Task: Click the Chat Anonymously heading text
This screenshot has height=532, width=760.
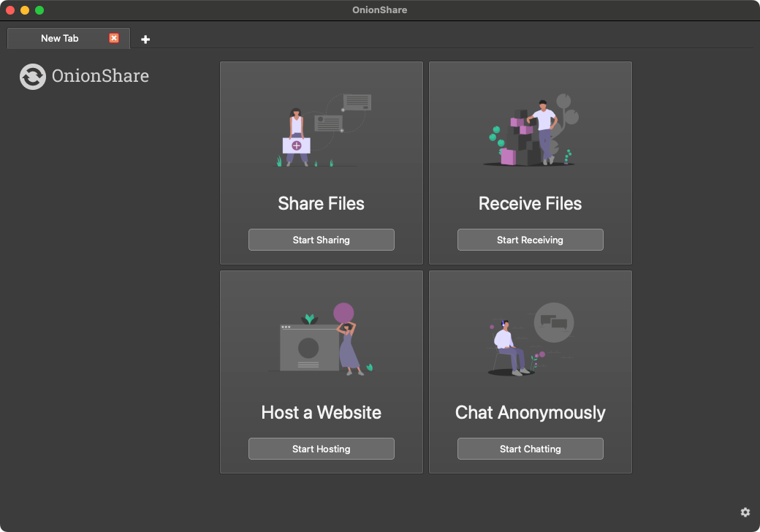Action: [530, 412]
